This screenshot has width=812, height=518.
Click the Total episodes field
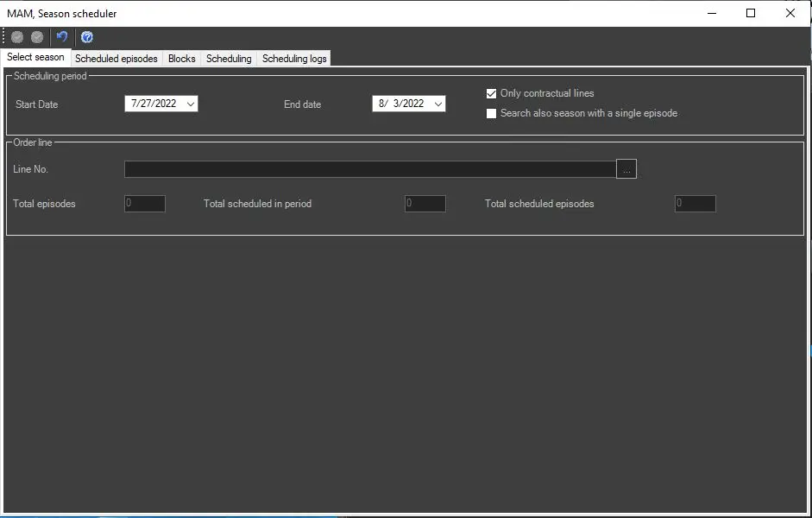click(145, 204)
